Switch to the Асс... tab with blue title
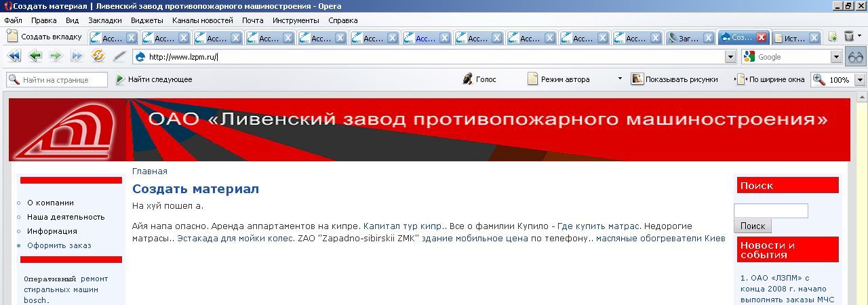Viewport: 868px width, 305px height. [422, 39]
